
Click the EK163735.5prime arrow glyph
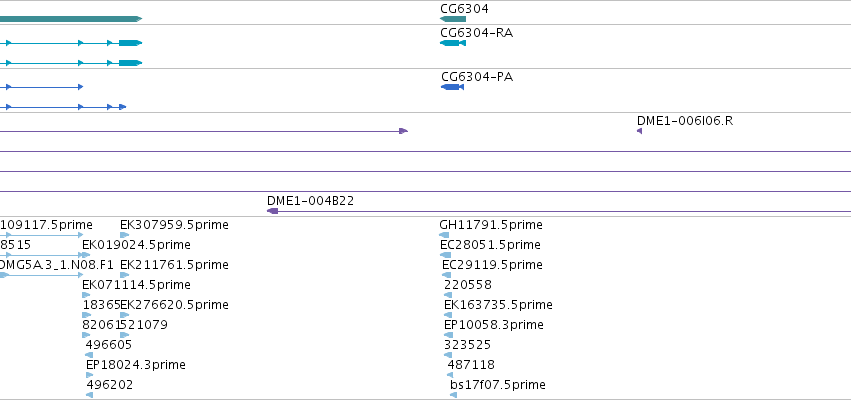tap(448, 315)
